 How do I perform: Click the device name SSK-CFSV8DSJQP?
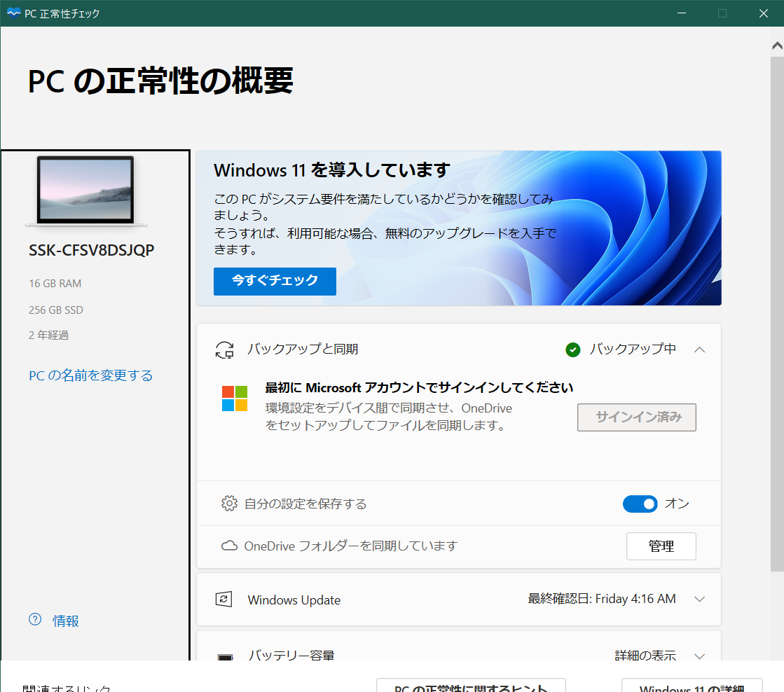point(92,250)
